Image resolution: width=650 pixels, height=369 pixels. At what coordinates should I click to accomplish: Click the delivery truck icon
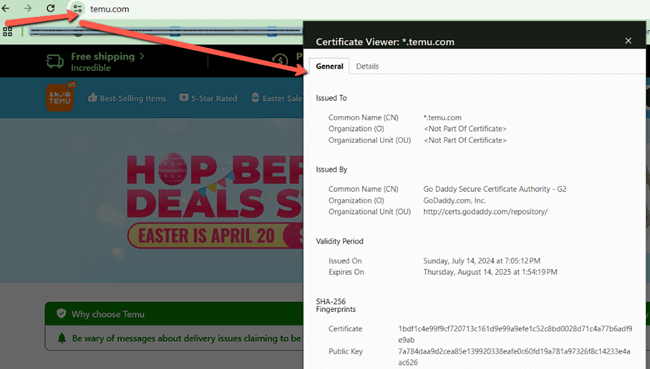55,61
